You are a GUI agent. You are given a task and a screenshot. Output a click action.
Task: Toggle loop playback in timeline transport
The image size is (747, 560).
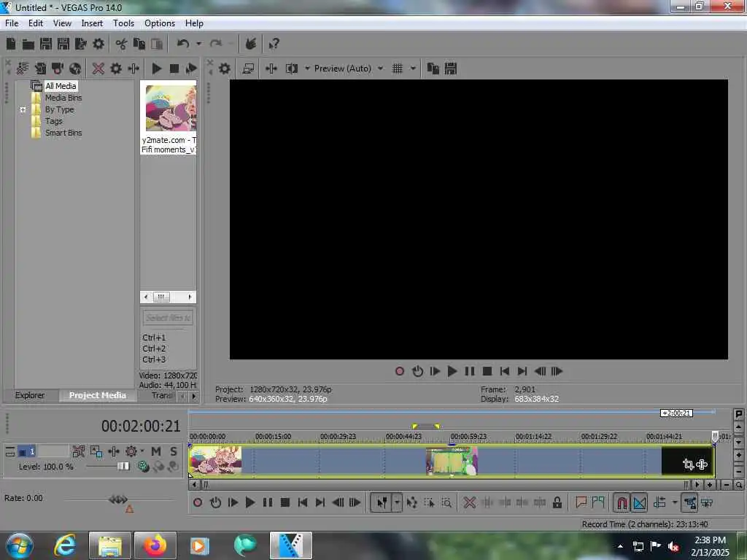pyautogui.click(x=215, y=502)
